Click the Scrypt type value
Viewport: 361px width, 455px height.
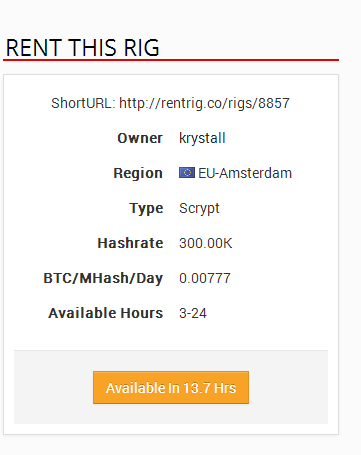click(199, 208)
